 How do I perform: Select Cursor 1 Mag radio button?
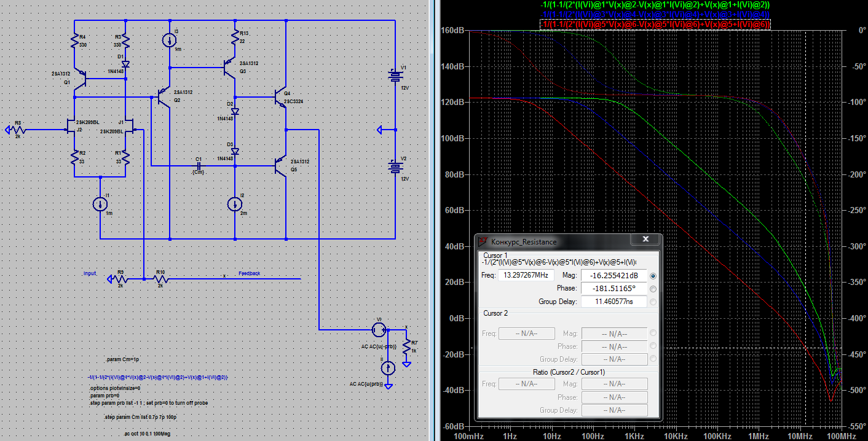click(x=653, y=276)
